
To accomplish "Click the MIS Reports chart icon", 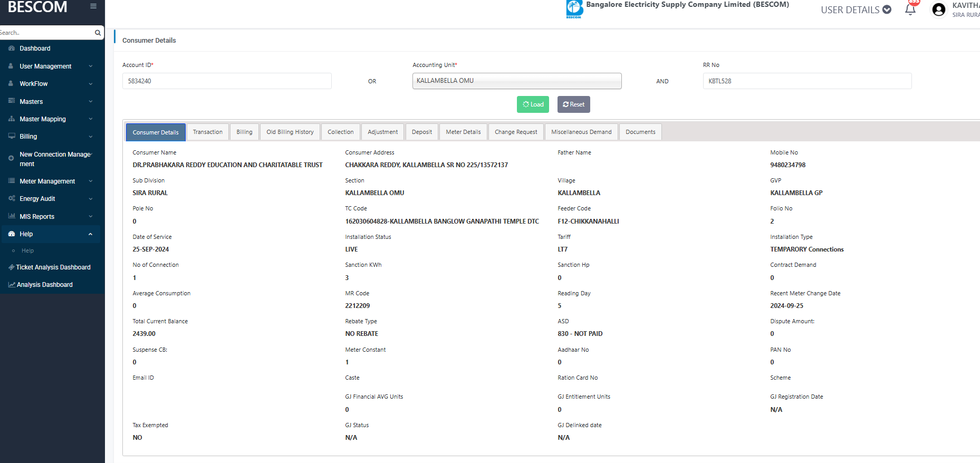I will pos(12,216).
